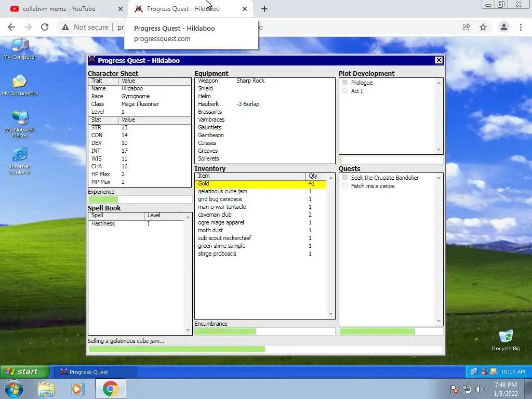Click the Windows 7 taskbar clock
The image size is (532, 399).
coord(506,389)
